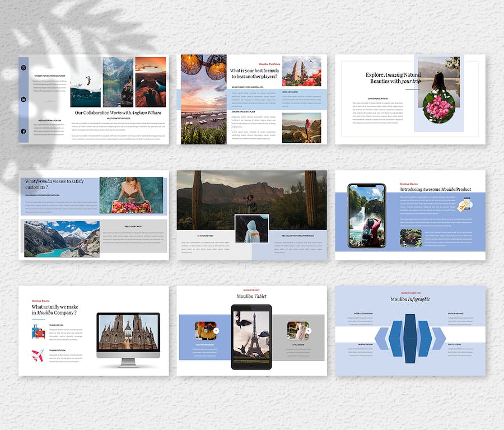
Task: Select the mountain lake photo with turquoise water
Action: [62, 239]
